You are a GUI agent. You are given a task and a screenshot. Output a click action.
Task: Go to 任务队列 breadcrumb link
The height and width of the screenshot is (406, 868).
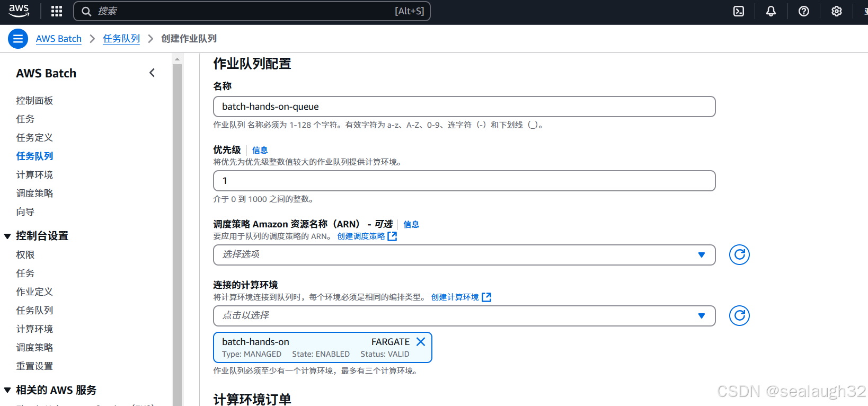(x=121, y=39)
